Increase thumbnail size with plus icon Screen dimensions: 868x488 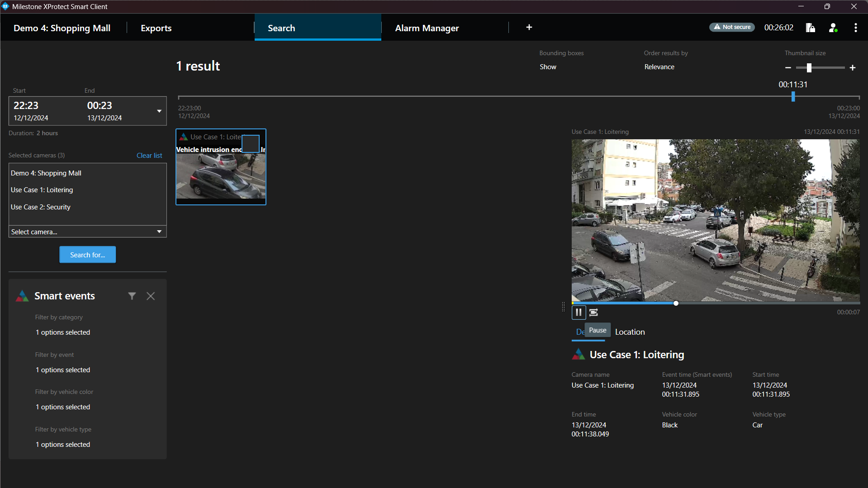coord(853,68)
